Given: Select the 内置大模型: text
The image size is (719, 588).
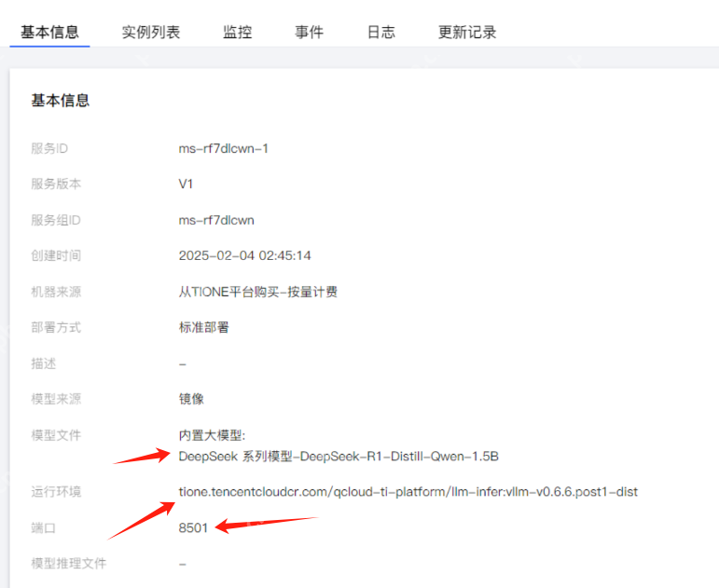Looking at the screenshot, I should [213, 435].
